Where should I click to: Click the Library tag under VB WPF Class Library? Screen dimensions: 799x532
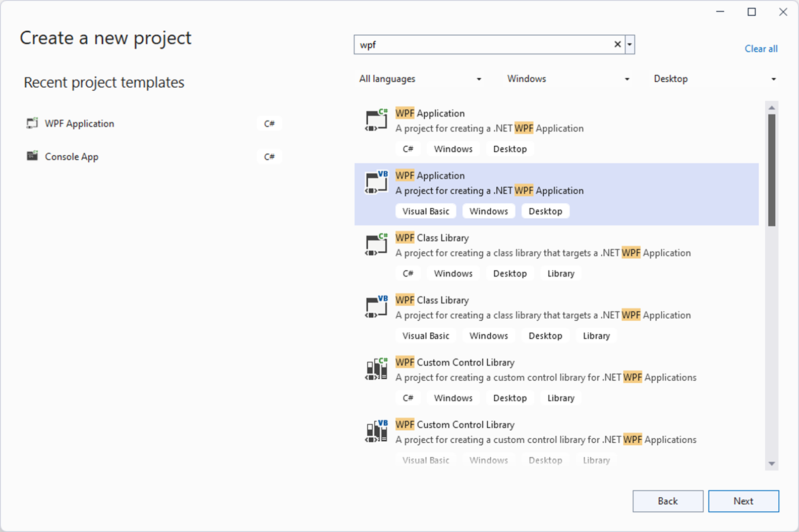point(596,336)
